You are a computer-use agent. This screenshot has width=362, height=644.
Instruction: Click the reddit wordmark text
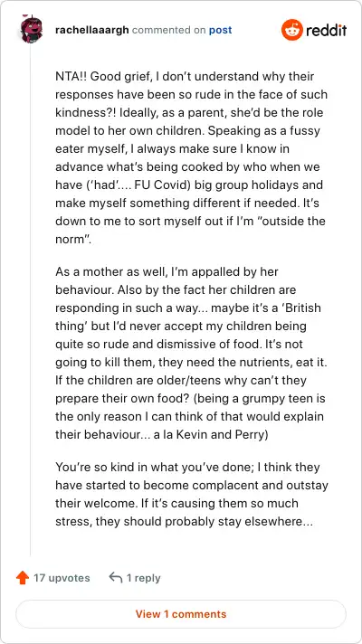pyautogui.click(x=327, y=31)
